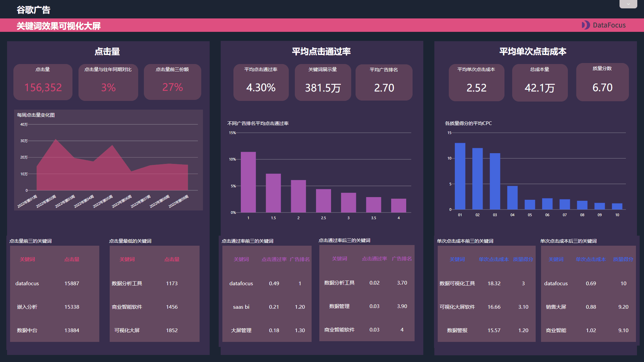Viewport: 644px width, 362px height.
Task: Select the 数据可视化工具 keyword cell
Action: (457, 284)
